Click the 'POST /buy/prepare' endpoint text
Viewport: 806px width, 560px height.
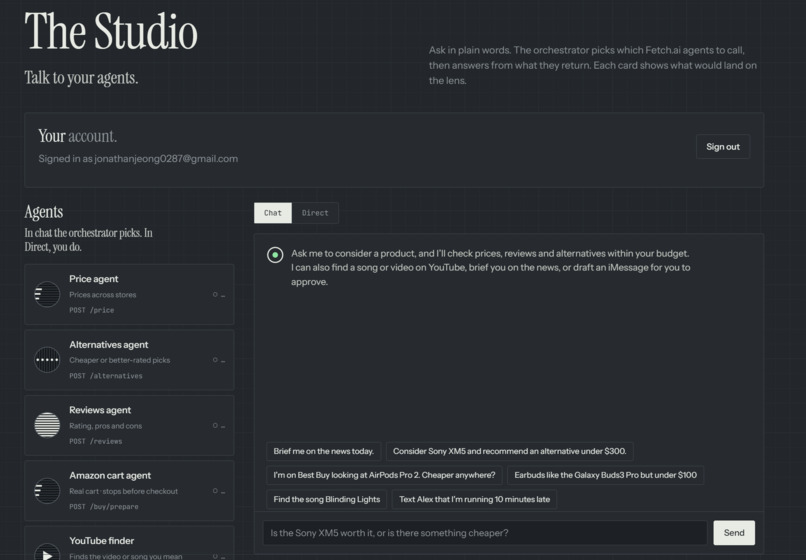[104, 507]
